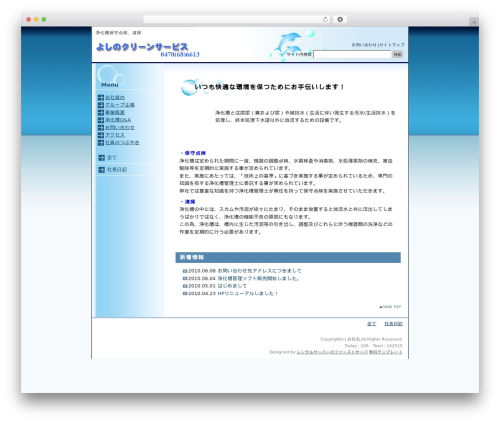Click the browser download icon by address bar
The height and width of the screenshot is (423, 500).
coord(340,19)
